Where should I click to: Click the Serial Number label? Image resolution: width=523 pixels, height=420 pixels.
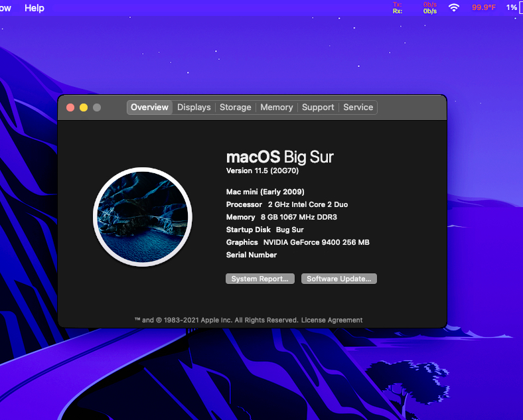pyautogui.click(x=252, y=255)
